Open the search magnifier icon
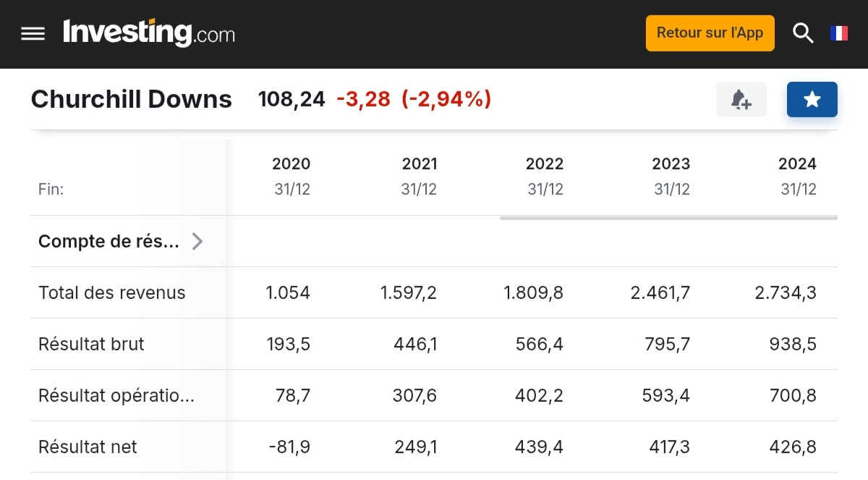Screen dimensions: 868x480 click(x=803, y=33)
